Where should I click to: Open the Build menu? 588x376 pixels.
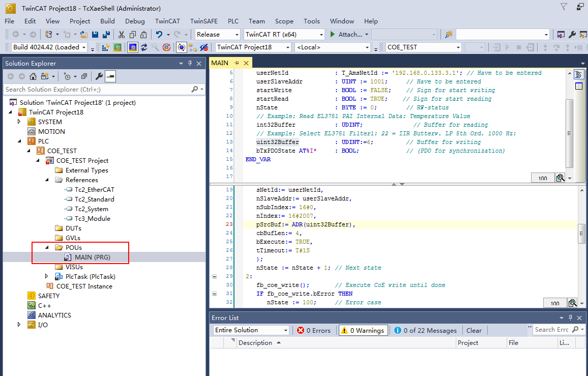point(107,21)
